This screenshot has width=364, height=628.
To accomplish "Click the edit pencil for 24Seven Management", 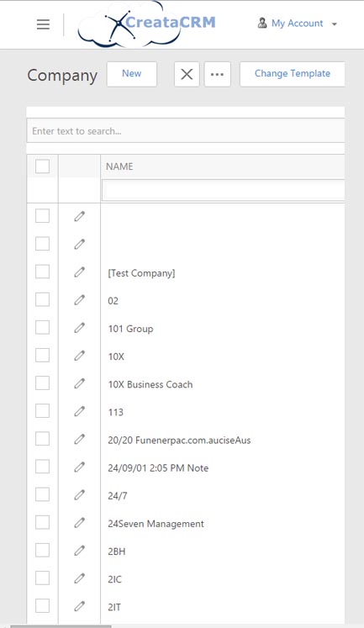I will click(79, 523).
